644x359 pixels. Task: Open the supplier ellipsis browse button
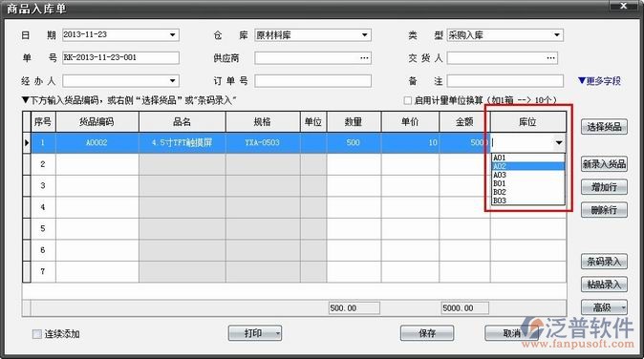[x=364, y=58]
